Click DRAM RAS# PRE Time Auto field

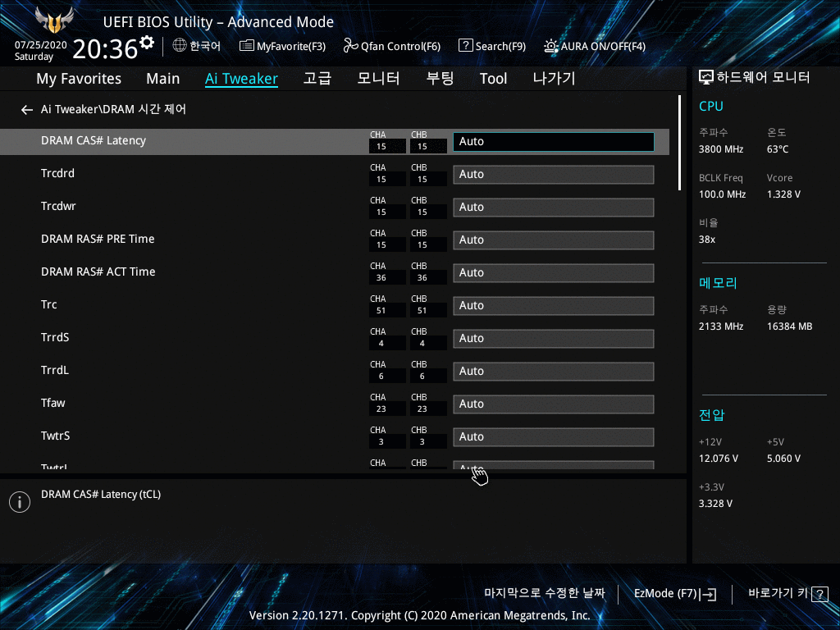pos(554,240)
